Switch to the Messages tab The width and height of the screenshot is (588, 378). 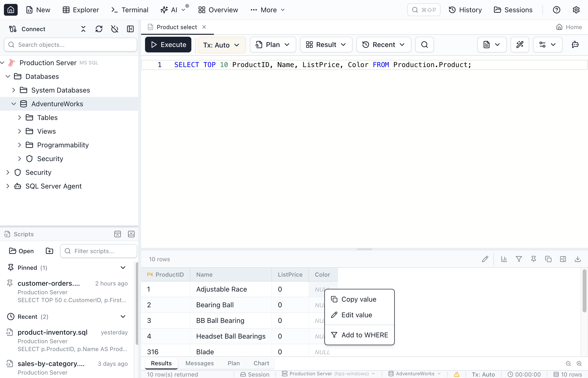tap(199, 363)
